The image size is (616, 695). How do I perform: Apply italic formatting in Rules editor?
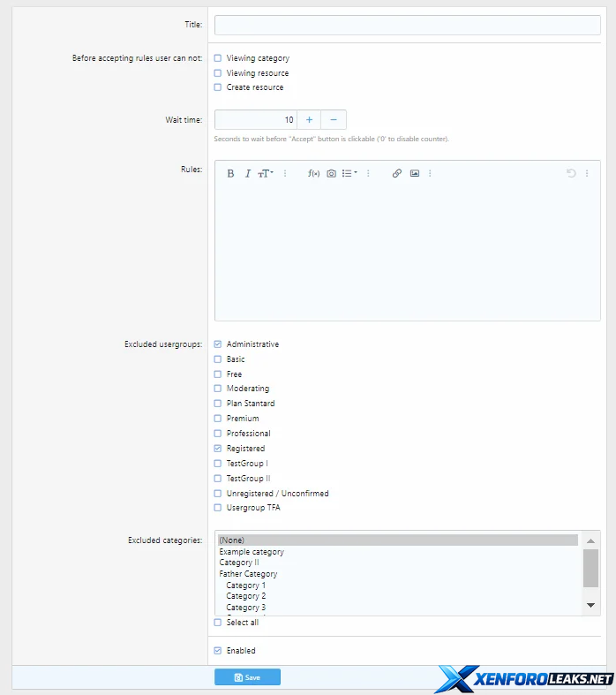(x=248, y=174)
